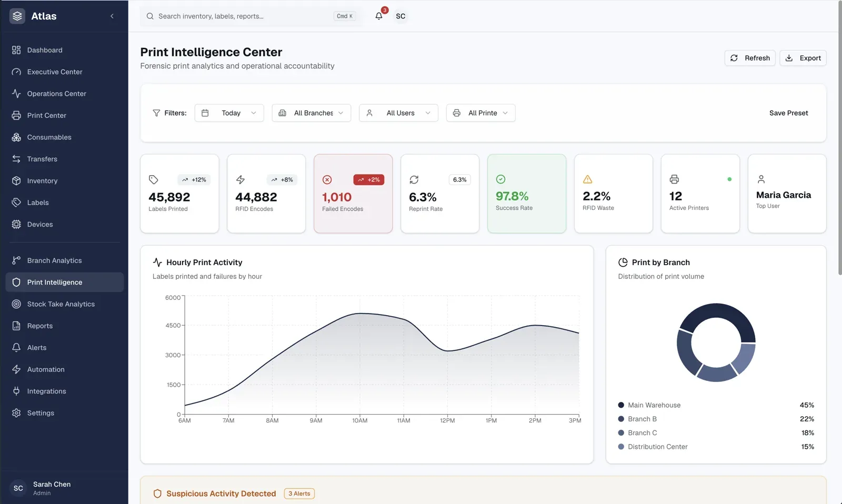
Task: Click the Refresh button
Action: tap(750, 58)
